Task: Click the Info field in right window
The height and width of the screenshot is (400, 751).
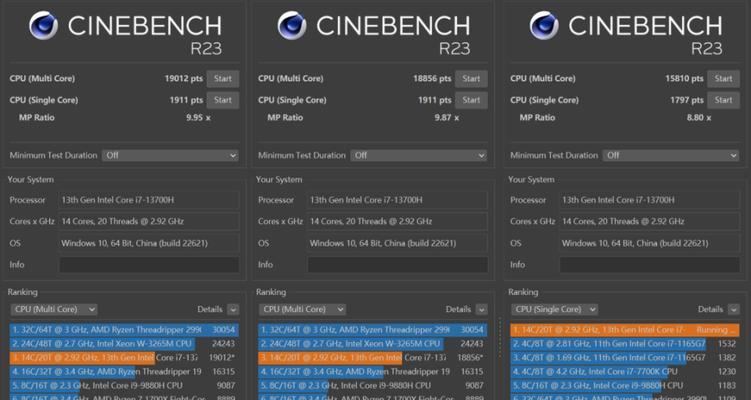Action: point(649,264)
